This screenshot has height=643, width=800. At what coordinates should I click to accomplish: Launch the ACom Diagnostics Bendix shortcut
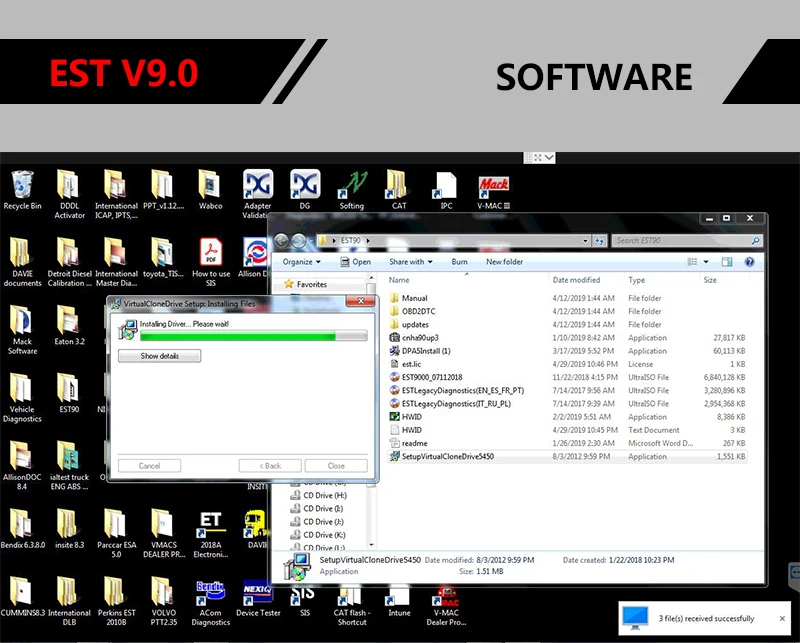pyautogui.click(x=211, y=602)
